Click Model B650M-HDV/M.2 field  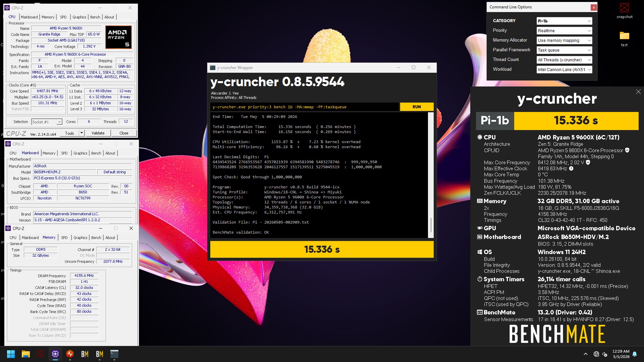(x=65, y=172)
